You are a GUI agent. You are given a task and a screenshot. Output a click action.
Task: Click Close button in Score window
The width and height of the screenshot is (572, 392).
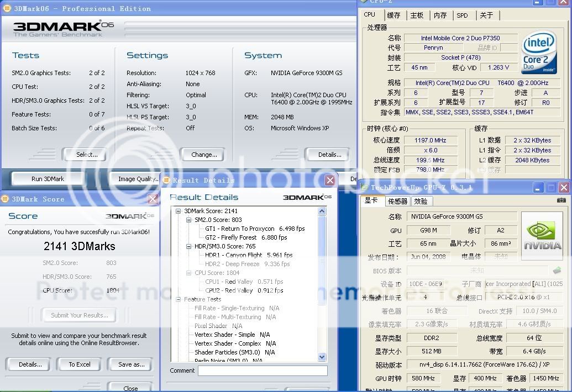click(x=130, y=388)
